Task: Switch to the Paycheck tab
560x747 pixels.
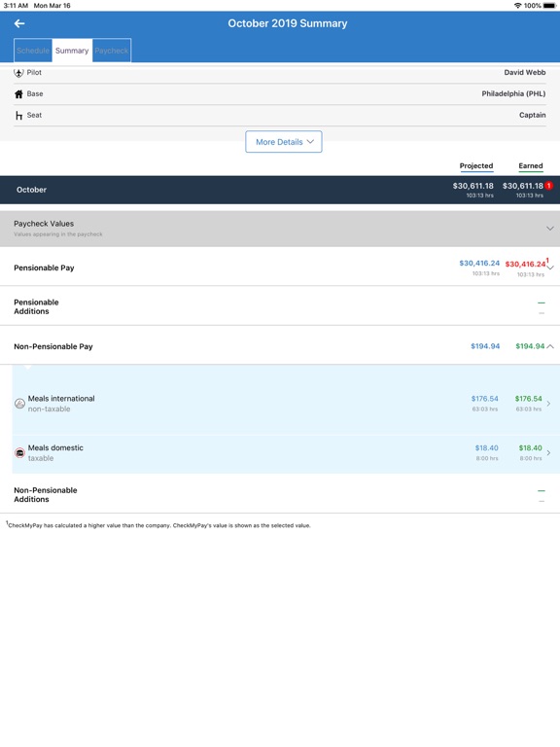Action: pos(112,51)
